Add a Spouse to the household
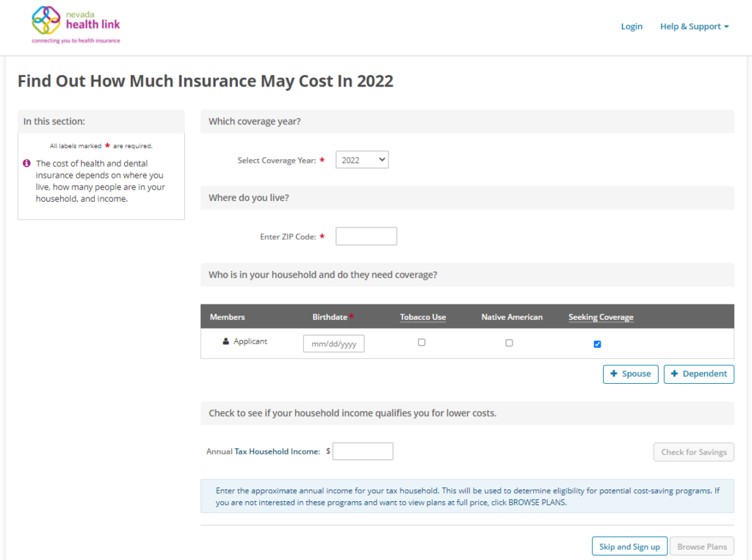 click(x=630, y=374)
